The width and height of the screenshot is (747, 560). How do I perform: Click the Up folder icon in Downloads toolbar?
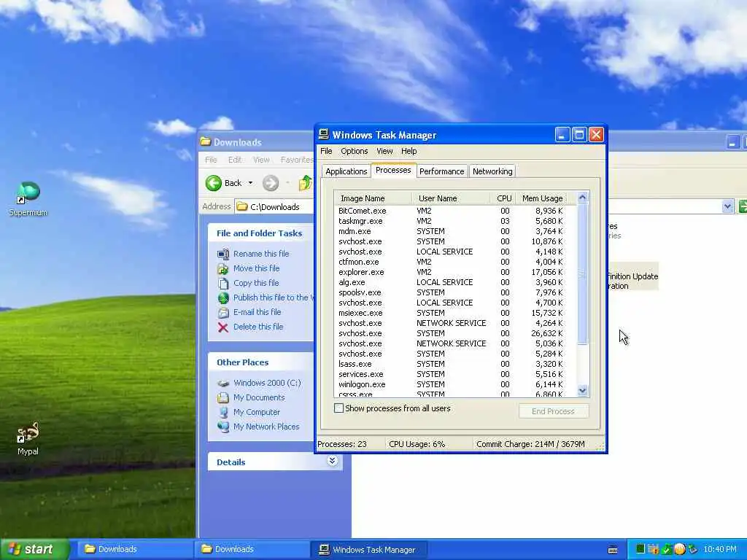(305, 183)
